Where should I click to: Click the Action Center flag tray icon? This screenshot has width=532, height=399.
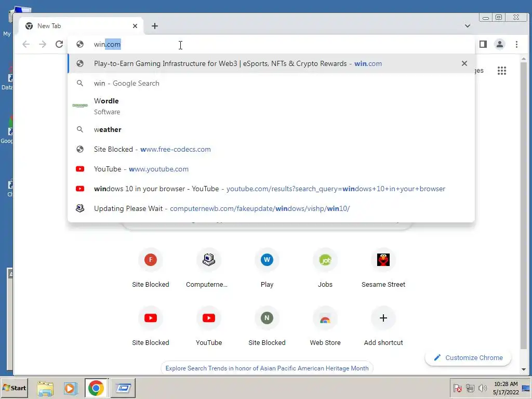[x=457, y=388]
